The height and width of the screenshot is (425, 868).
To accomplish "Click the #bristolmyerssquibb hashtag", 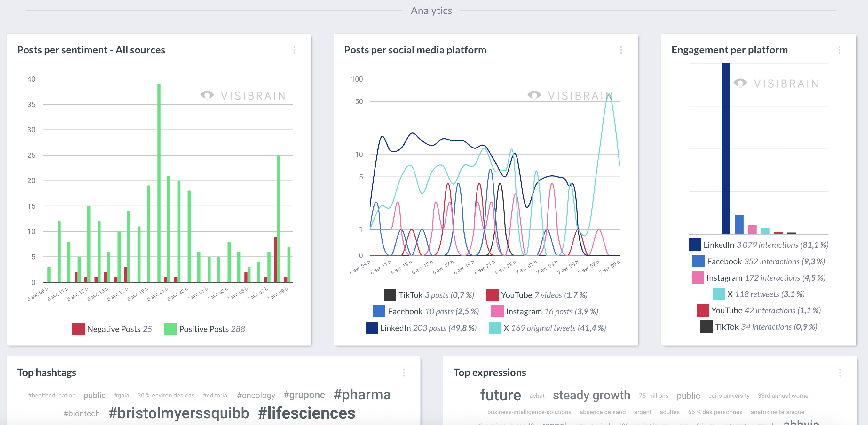I will 178,413.
